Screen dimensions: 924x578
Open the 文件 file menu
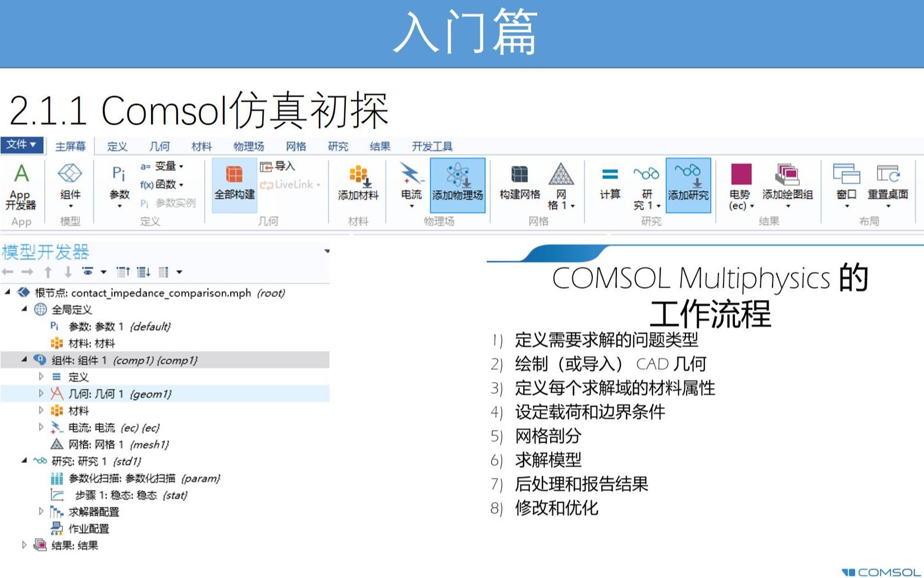pyautogui.click(x=21, y=145)
